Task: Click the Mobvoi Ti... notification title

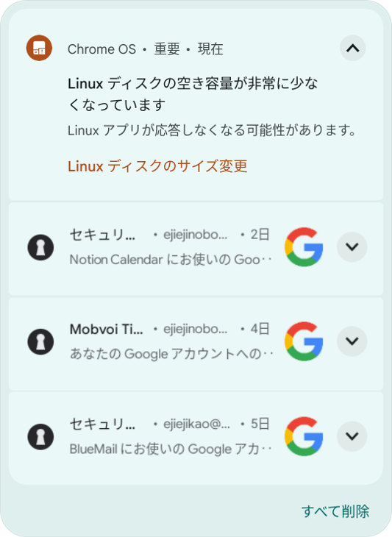Action: [106, 329]
